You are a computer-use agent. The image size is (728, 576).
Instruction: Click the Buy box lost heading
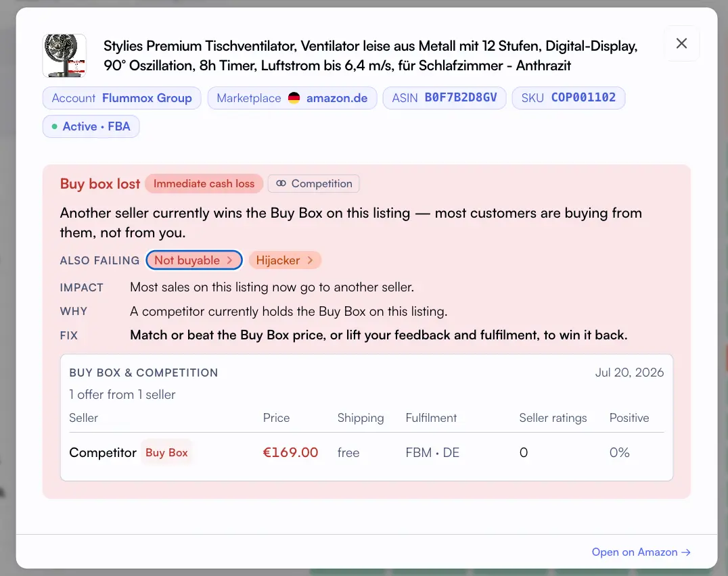coord(100,184)
